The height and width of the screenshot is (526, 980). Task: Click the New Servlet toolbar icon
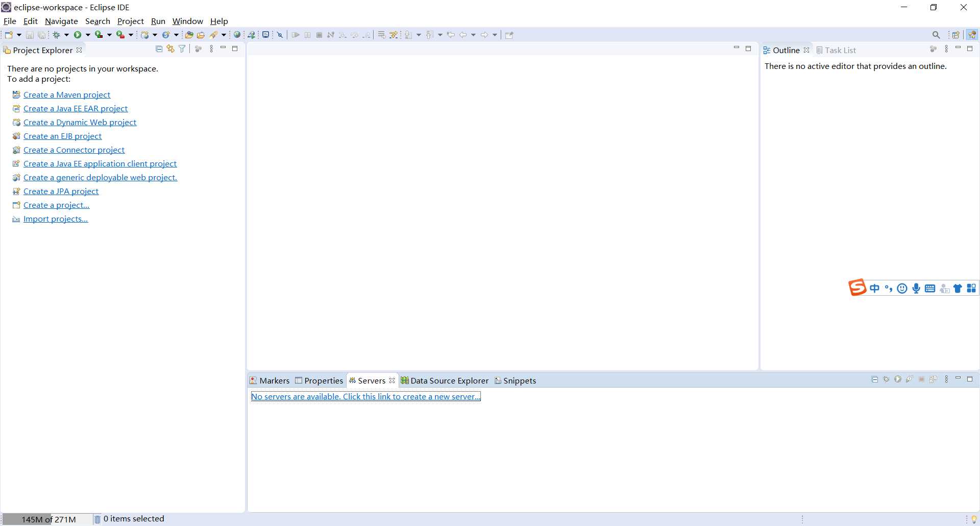click(166, 35)
